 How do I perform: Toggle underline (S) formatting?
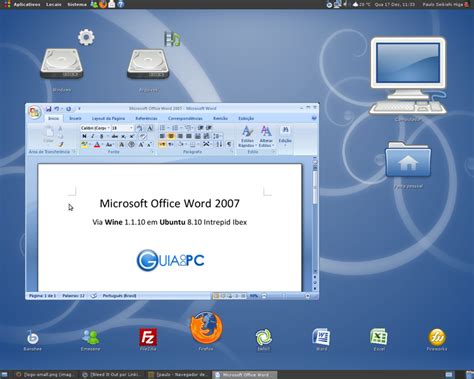[x=102, y=136]
